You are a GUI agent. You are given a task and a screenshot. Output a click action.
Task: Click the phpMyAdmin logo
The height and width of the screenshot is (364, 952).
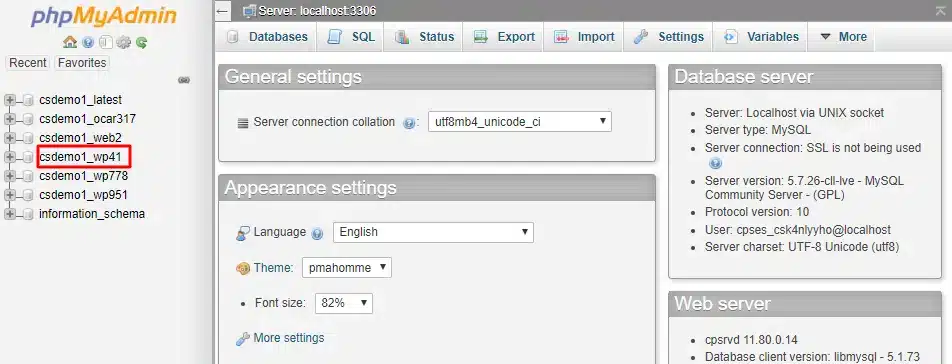(104, 16)
